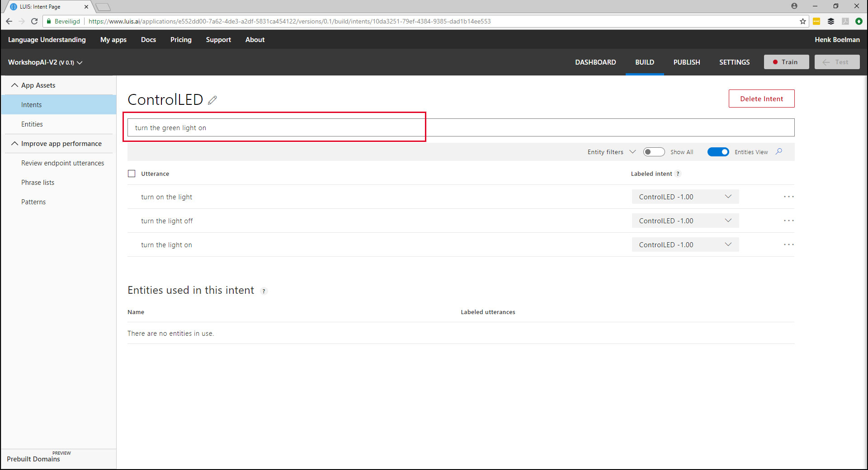Open help icon beside Entities used in this intent
The width and height of the screenshot is (868, 470).
pyautogui.click(x=264, y=291)
